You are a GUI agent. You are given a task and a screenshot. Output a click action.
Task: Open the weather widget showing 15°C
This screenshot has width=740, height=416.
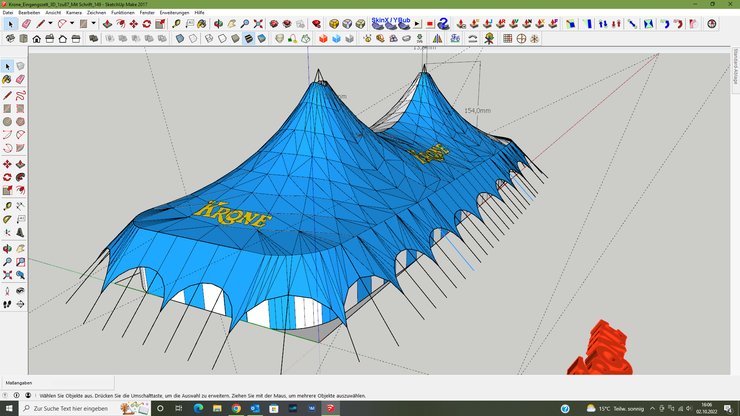coord(615,408)
